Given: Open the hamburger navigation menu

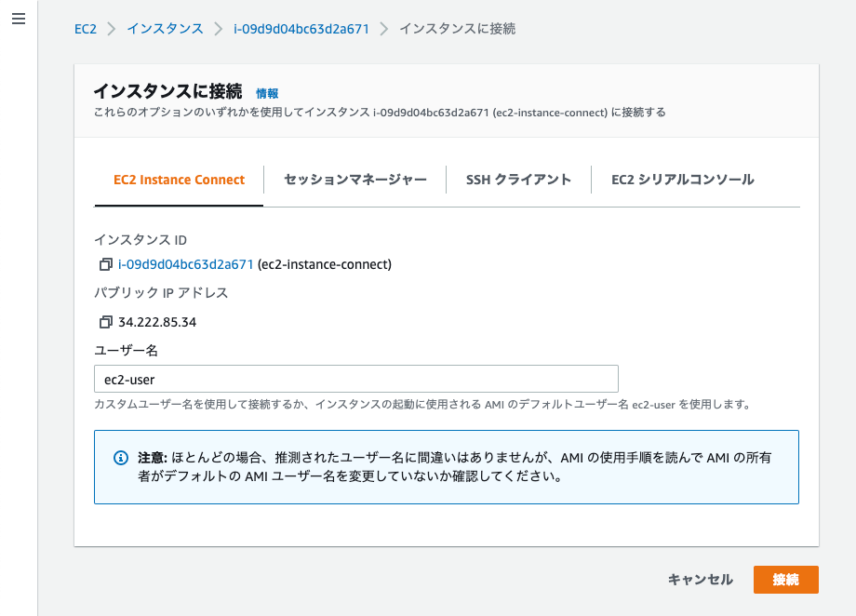Looking at the screenshot, I should (x=18, y=20).
